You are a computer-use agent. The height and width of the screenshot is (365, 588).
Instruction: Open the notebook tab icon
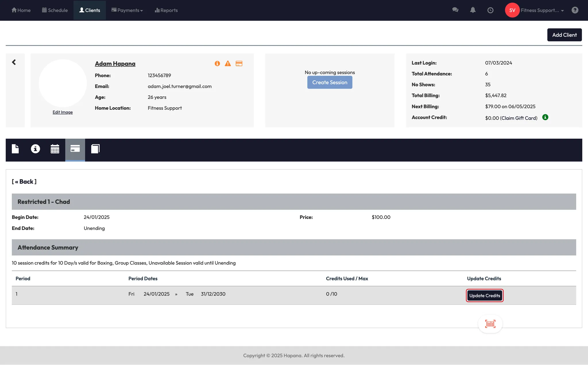pyautogui.click(x=95, y=149)
